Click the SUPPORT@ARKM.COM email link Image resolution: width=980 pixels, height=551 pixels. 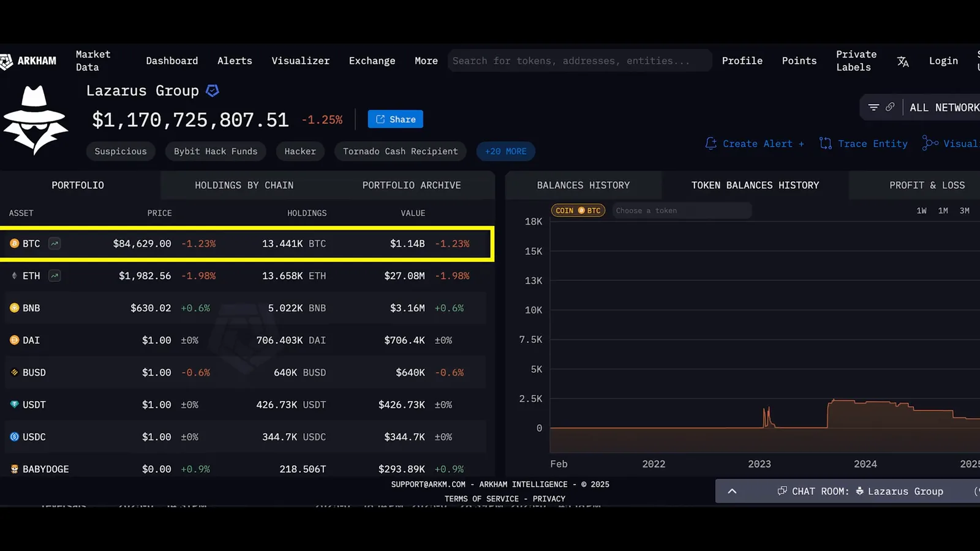point(428,484)
